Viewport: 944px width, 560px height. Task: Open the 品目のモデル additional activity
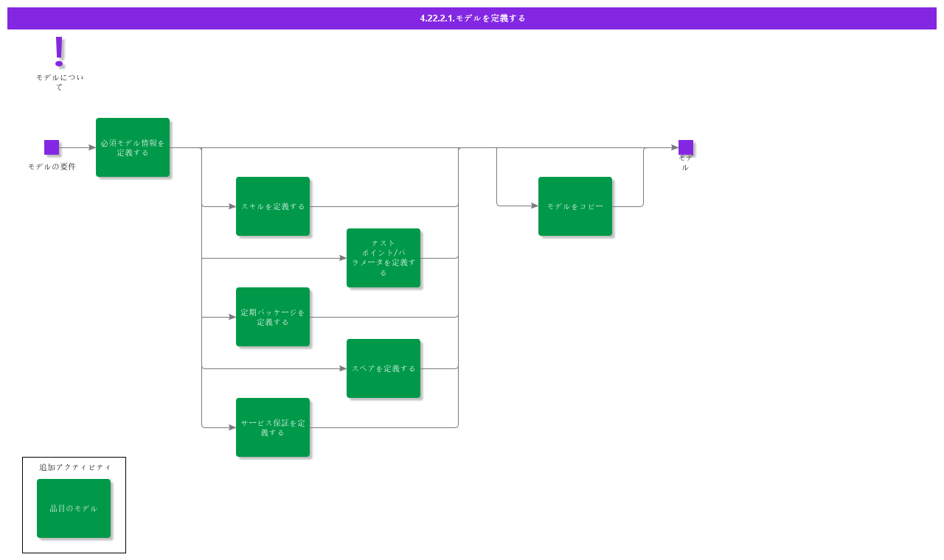click(74, 508)
